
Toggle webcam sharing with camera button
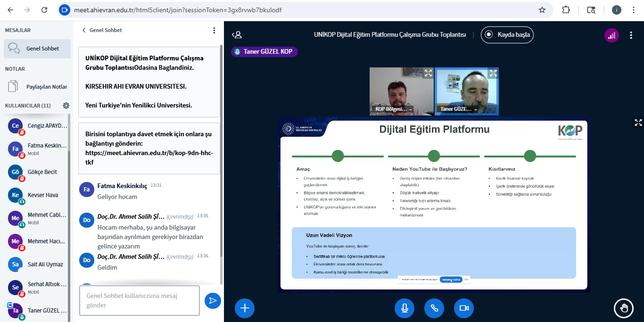pos(464,308)
